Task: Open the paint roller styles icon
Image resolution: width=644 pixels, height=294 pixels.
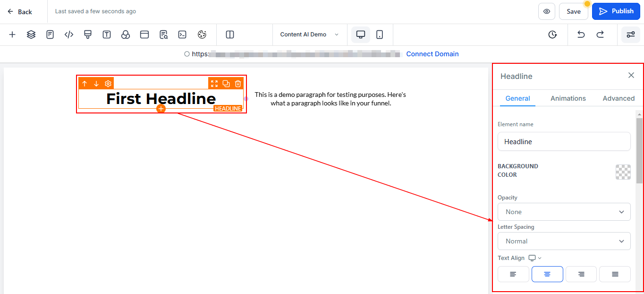Action: [88, 35]
